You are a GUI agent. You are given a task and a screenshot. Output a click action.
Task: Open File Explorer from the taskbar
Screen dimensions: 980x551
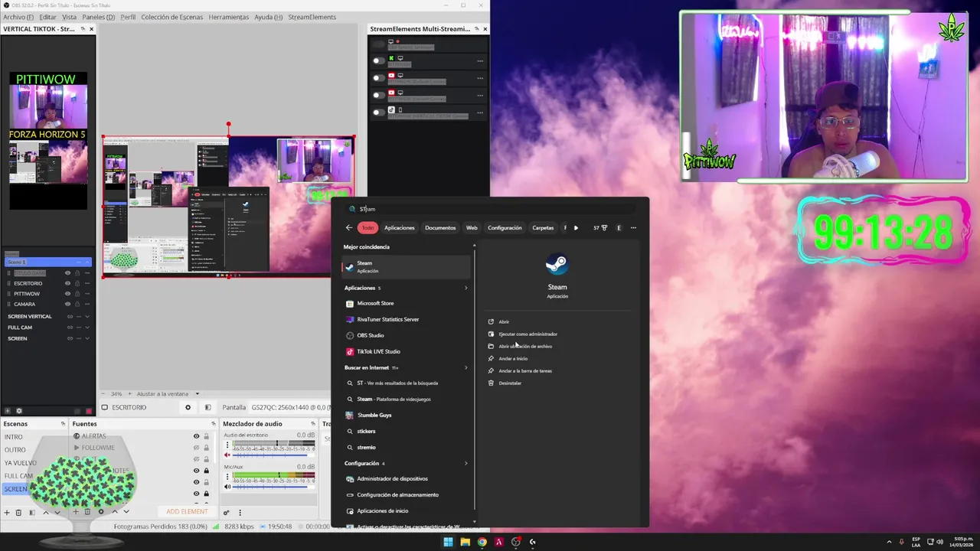click(x=465, y=542)
